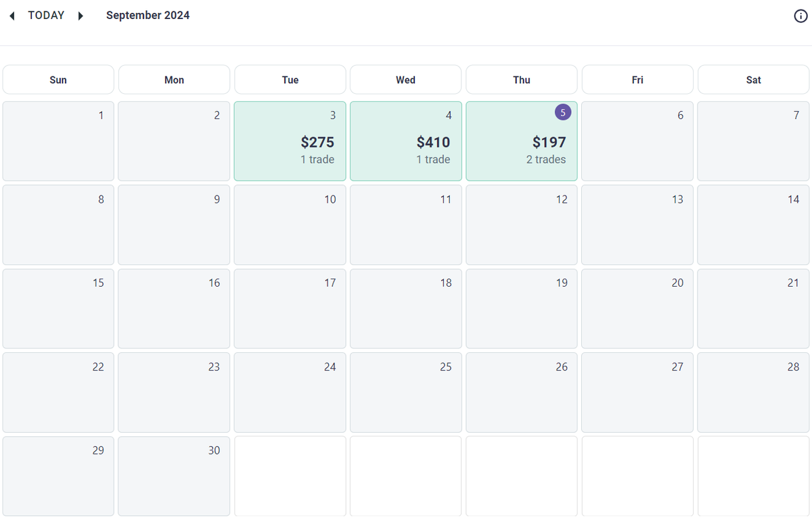Click '1 trade' under $410
Viewport: 812px width, 518px height.
[433, 160]
